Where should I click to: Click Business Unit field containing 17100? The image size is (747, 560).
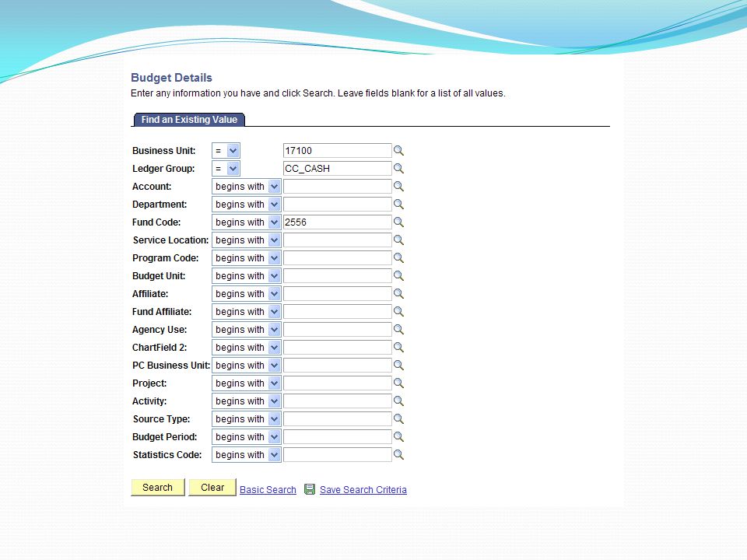coord(337,150)
